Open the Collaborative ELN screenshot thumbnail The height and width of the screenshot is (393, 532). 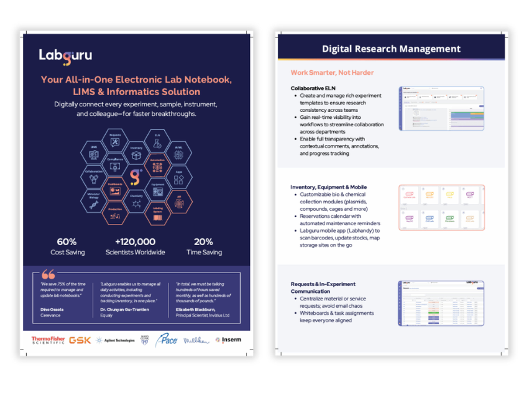coord(442,109)
